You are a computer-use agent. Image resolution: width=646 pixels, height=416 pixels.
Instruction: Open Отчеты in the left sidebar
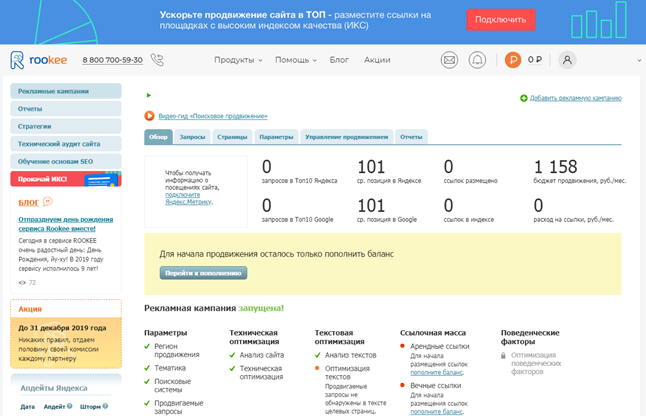pos(66,109)
